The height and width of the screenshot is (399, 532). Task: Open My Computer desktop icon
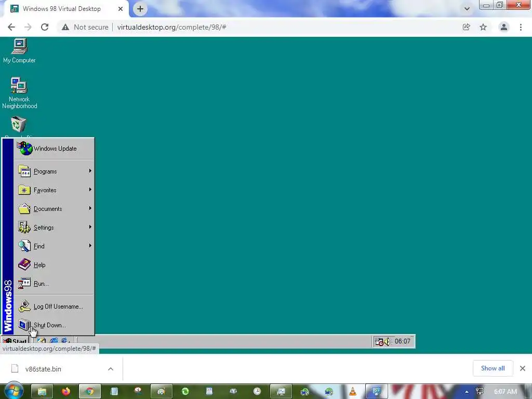[x=19, y=51]
